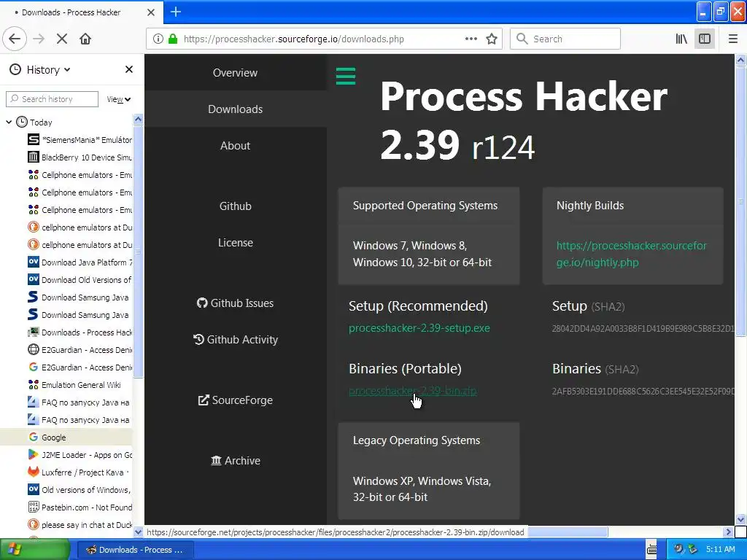Click the SourceForge external-link icon
747x560 pixels.
coord(204,400)
